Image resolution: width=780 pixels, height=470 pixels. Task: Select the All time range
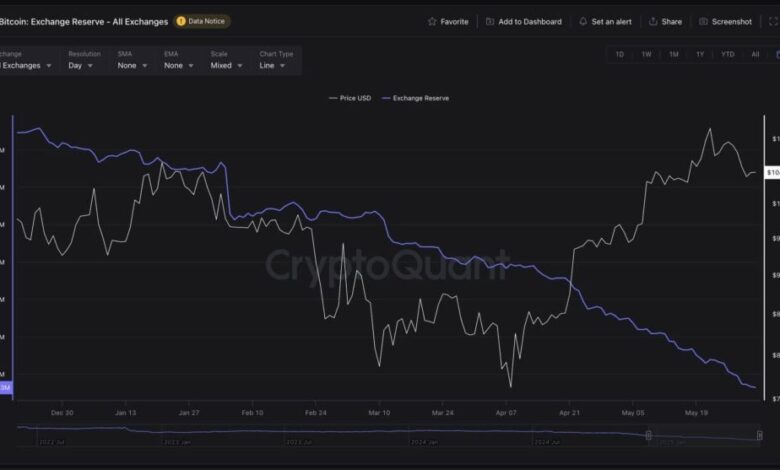(x=755, y=54)
